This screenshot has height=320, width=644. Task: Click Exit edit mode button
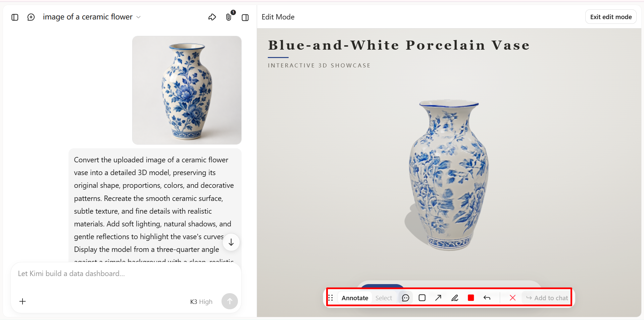click(611, 17)
